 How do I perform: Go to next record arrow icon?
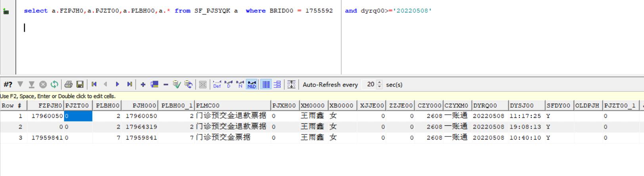point(117,84)
